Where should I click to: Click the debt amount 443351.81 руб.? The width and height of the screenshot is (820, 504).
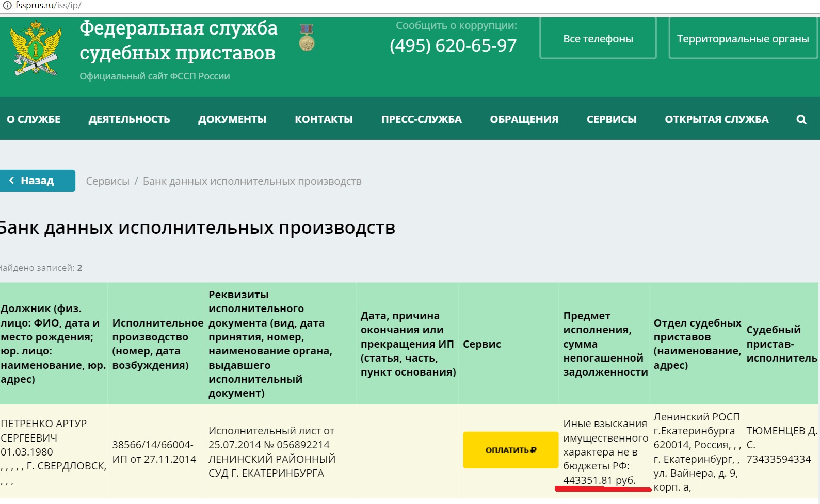[x=599, y=480]
